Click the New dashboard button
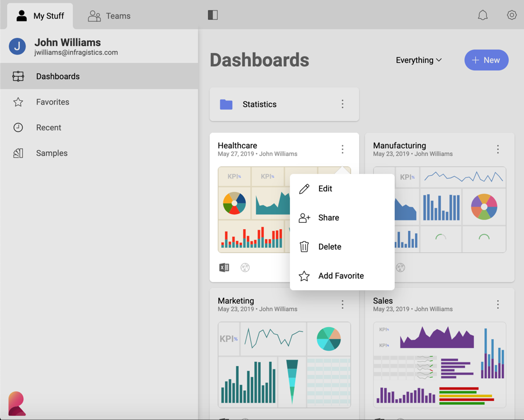 click(x=486, y=60)
